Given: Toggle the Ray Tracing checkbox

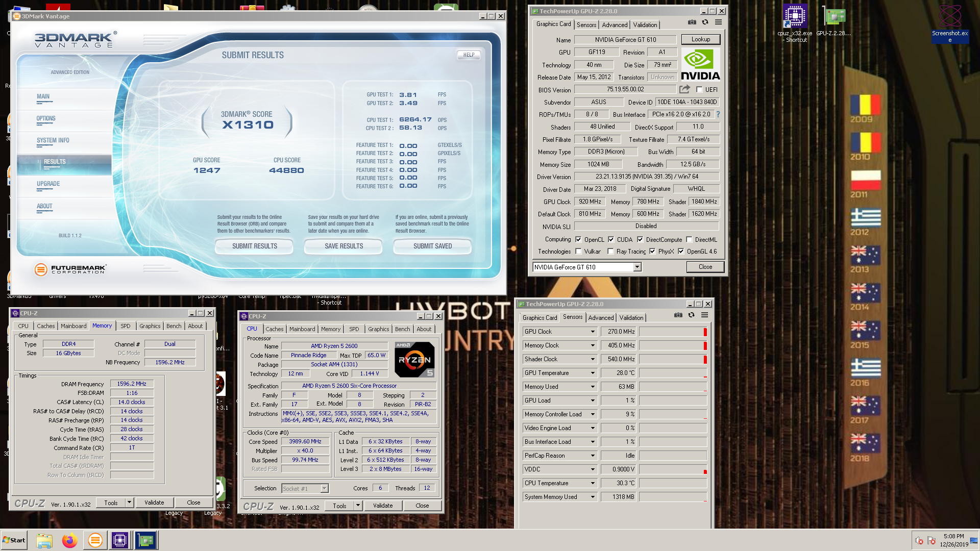Looking at the screenshot, I should [610, 252].
